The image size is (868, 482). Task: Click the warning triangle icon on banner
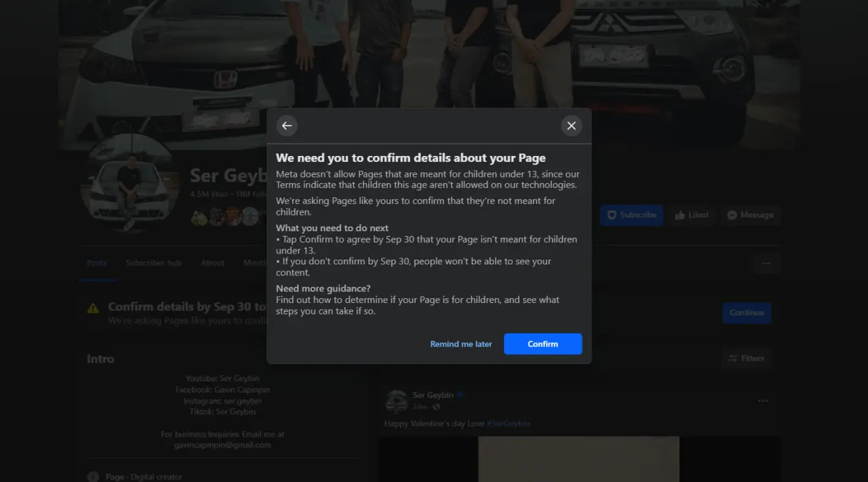93,308
